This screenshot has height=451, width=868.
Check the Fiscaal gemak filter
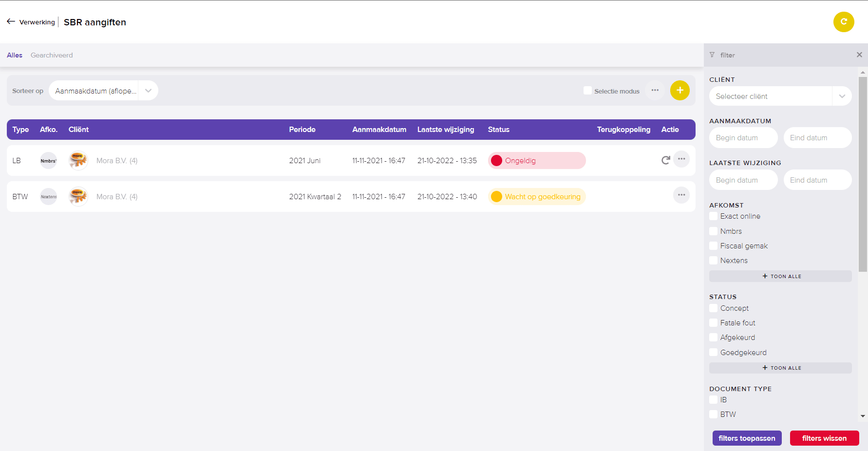click(x=714, y=246)
